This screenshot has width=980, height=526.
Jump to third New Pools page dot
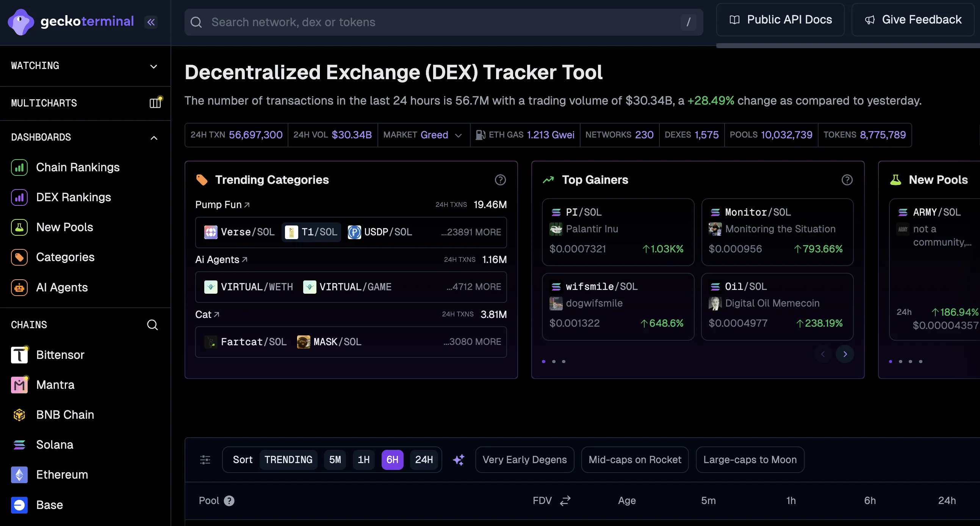click(911, 362)
